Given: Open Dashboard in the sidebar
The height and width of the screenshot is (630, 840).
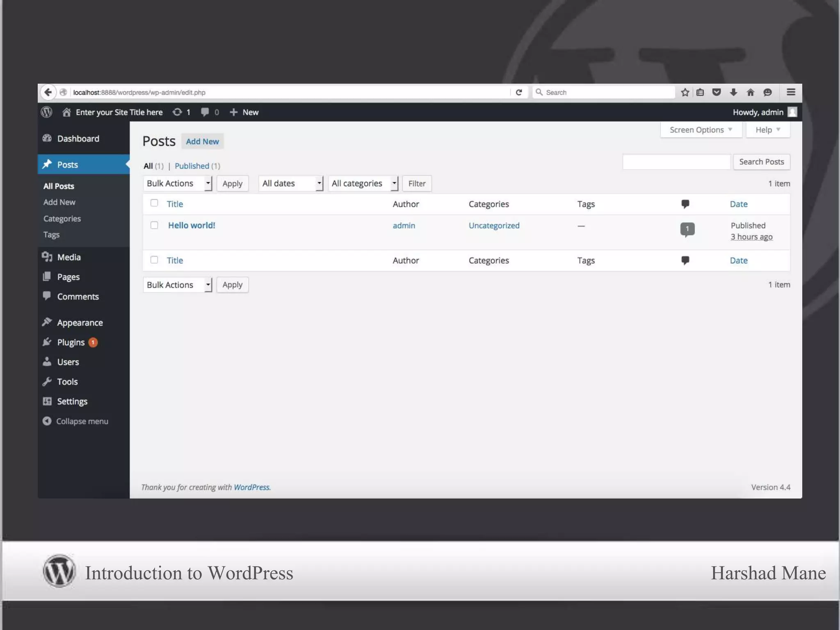Looking at the screenshot, I should (x=84, y=139).
